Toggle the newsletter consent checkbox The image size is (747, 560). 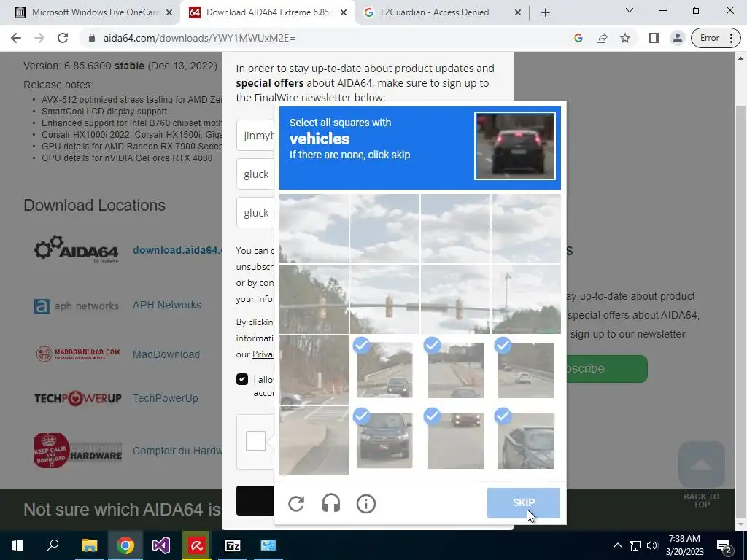(x=242, y=379)
